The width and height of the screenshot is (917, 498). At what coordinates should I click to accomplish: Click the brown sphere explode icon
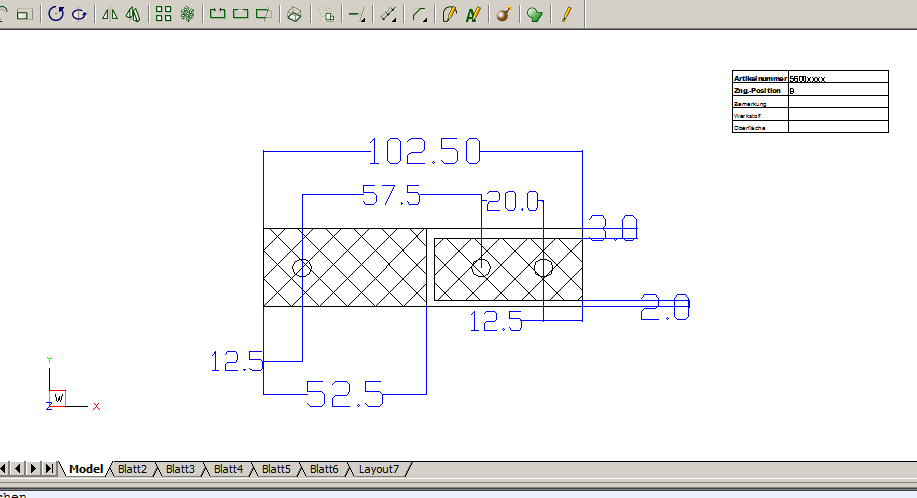[x=504, y=14]
